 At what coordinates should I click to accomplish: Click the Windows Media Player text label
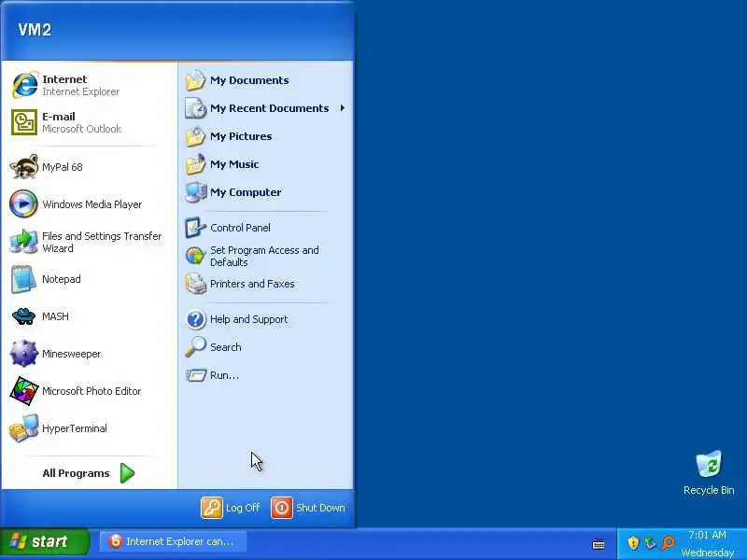click(92, 204)
